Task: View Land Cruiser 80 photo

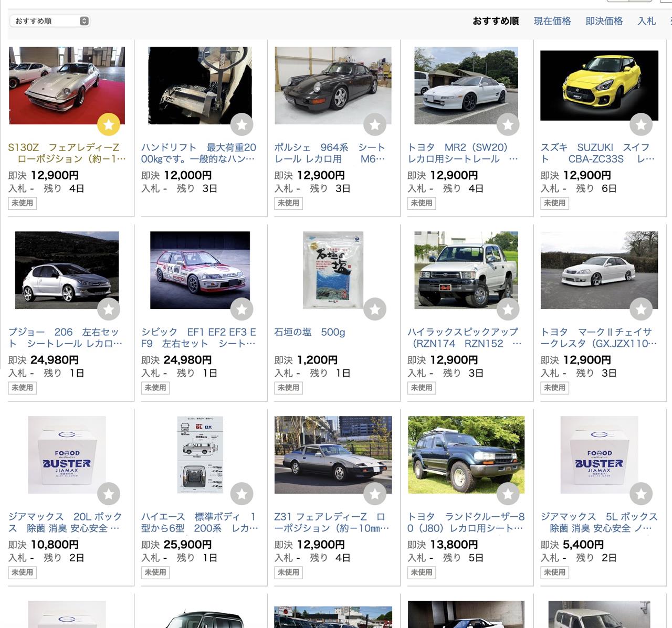Action: 466,455
